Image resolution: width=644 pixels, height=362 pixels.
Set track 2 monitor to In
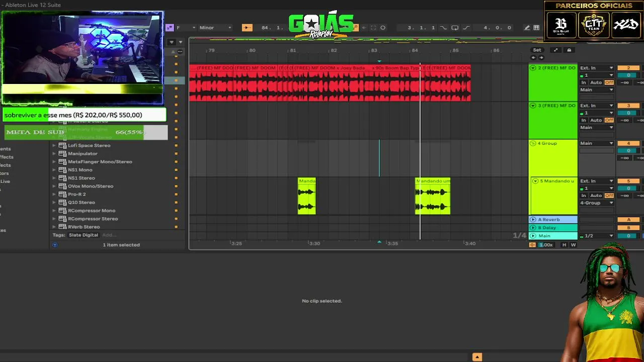coord(584,82)
